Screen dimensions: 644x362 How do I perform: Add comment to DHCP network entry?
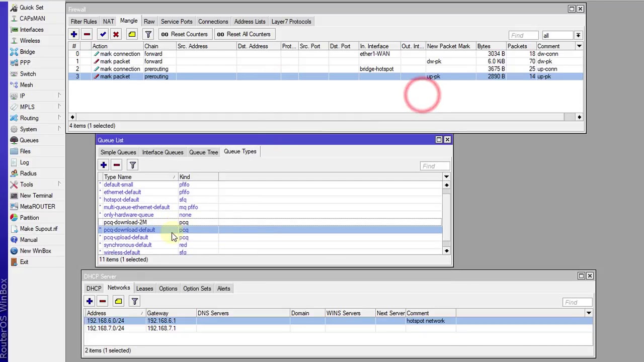(118, 301)
